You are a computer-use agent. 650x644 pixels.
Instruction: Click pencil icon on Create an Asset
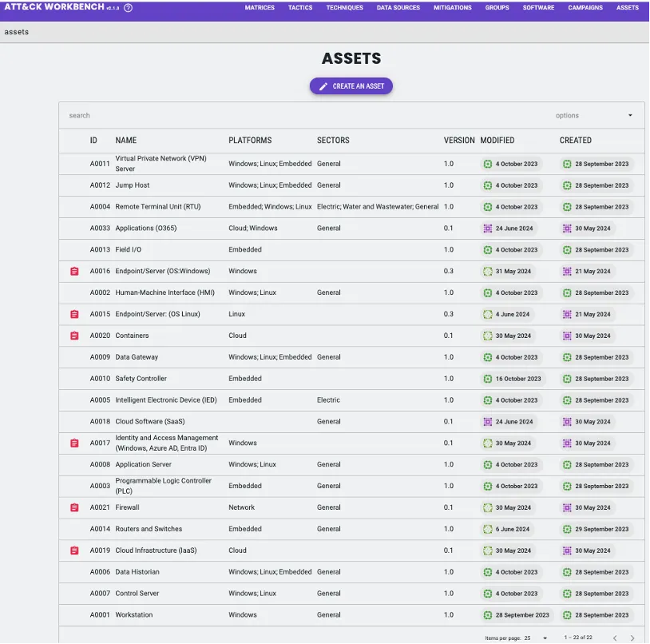pos(323,86)
